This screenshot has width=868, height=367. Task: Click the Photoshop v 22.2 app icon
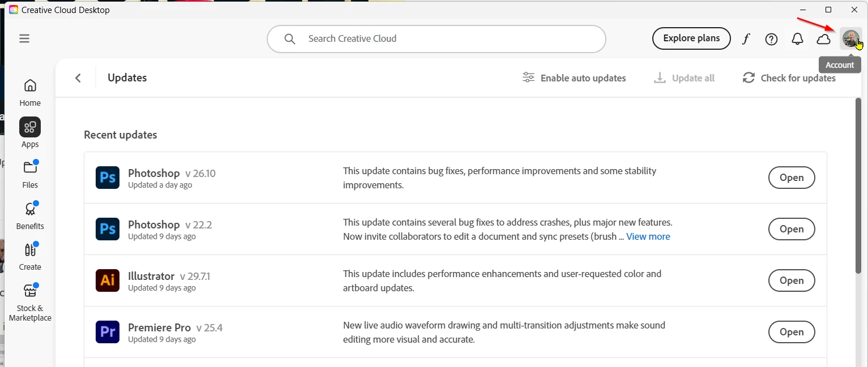click(x=108, y=229)
